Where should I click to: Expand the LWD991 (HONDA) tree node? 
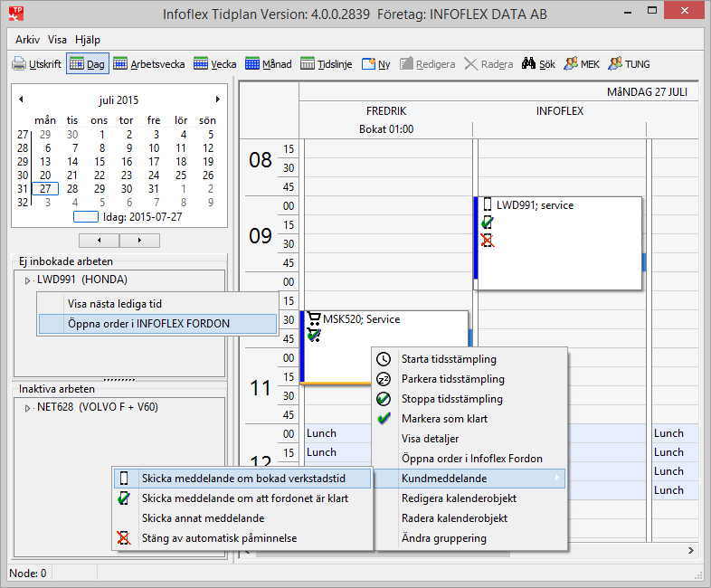pos(27,280)
